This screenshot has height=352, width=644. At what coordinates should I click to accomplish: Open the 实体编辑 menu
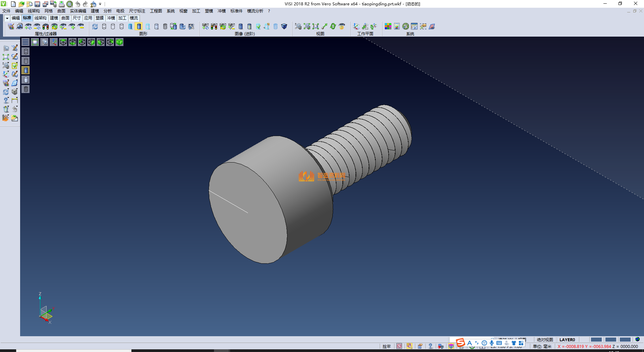click(x=78, y=11)
